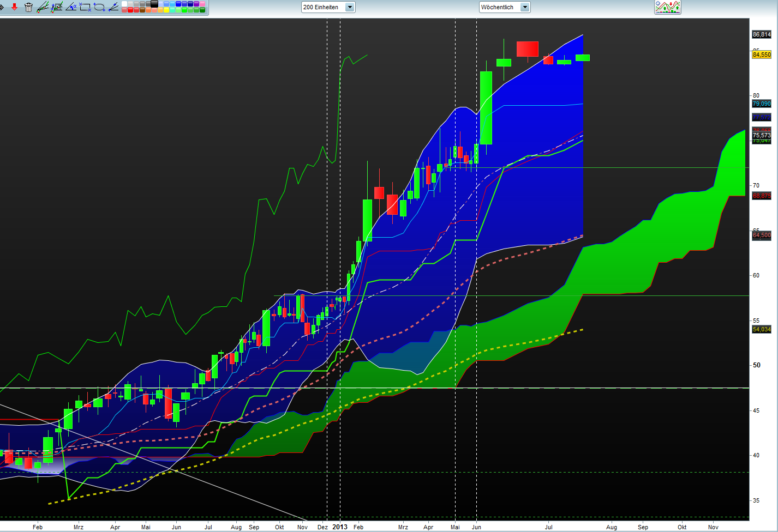Screen dimensions: 778x532
Task: Click the 80 tick on price axis
Action: coord(756,95)
